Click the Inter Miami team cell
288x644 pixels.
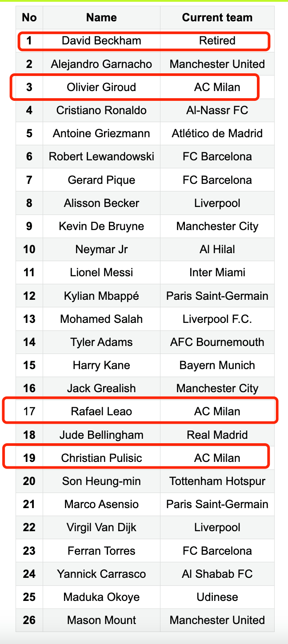pyautogui.click(x=217, y=273)
